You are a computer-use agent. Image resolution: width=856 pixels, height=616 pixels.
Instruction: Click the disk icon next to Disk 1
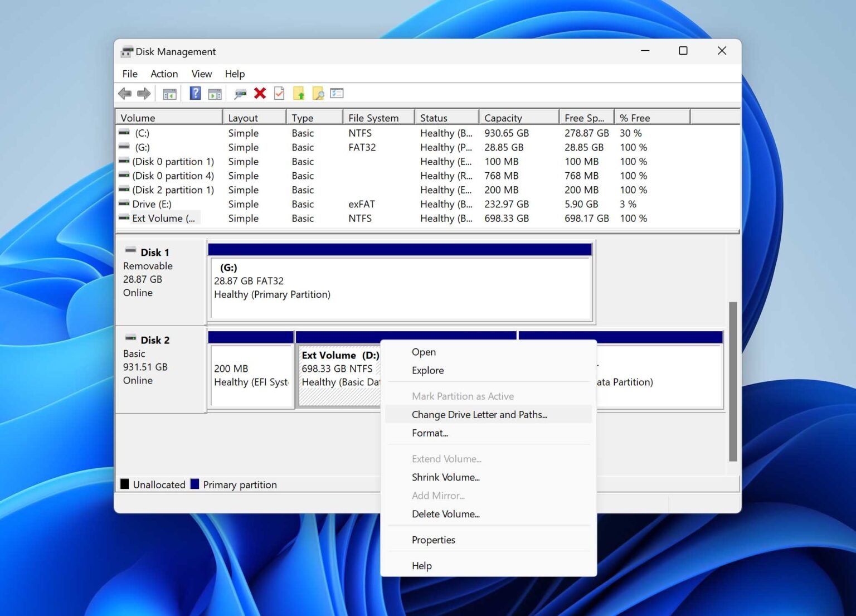(x=130, y=251)
